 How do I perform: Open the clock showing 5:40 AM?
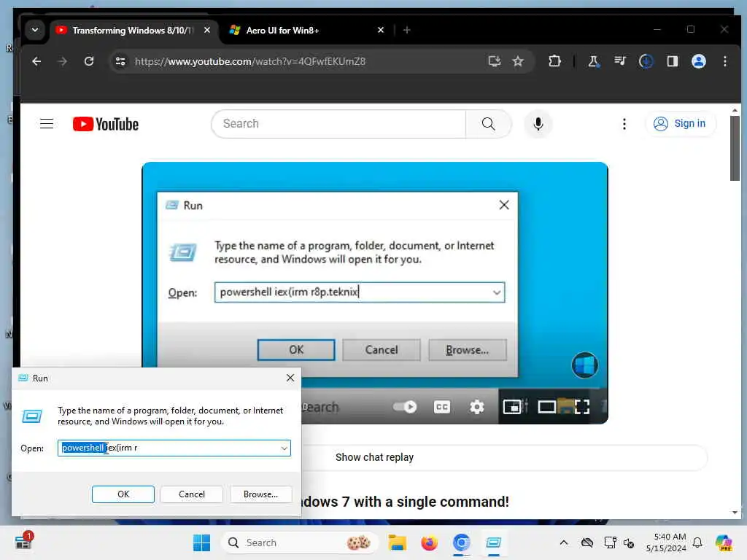(667, 542)
